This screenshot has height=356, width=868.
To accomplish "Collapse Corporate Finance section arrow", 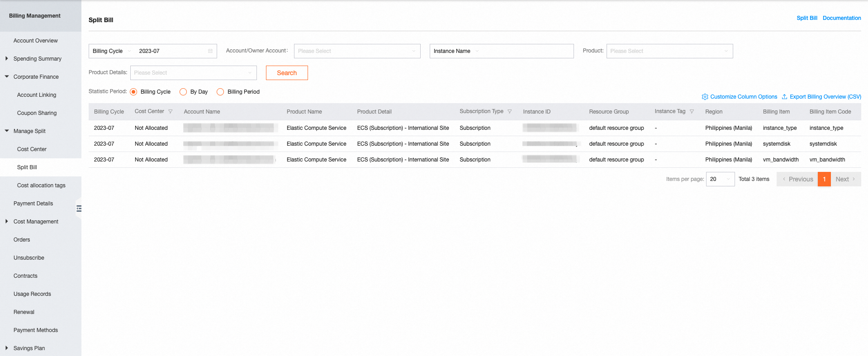I will coord(7,76).
